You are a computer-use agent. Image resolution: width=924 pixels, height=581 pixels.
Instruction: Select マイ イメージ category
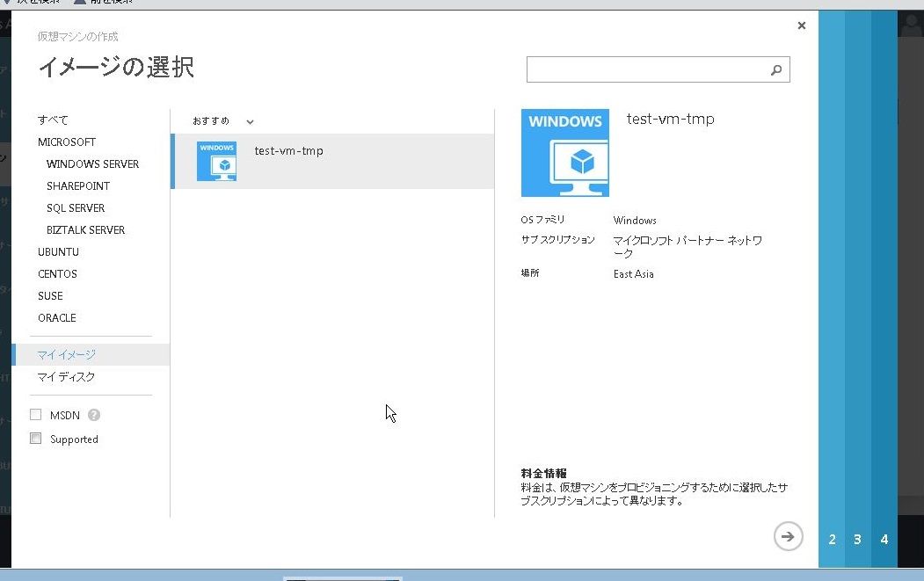(91, 355)
